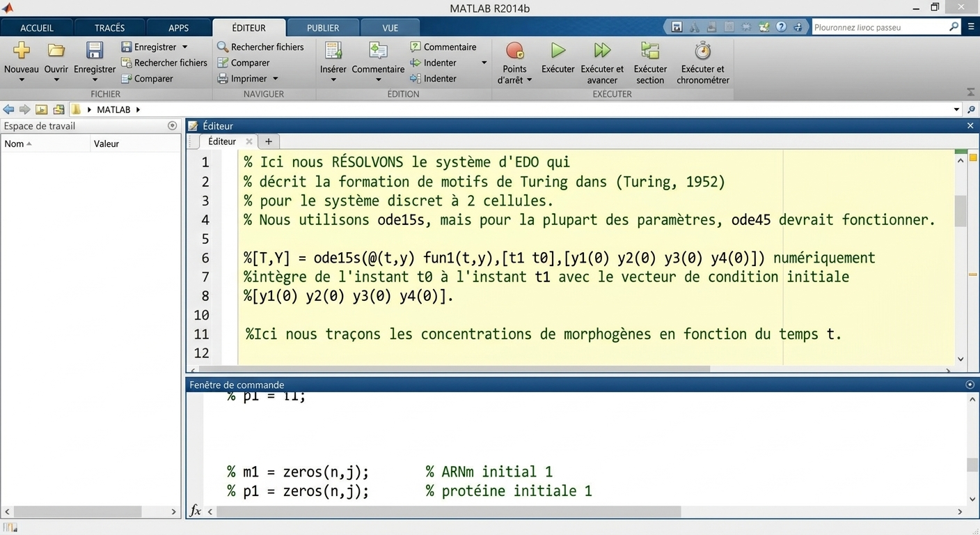
Task: Click the Insérer icon
Action: 333,50
